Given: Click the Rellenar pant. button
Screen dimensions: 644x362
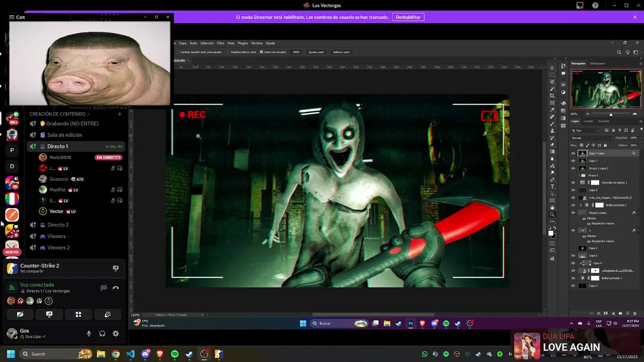Looking at the screenshot, I should click(x=341, y=52).
